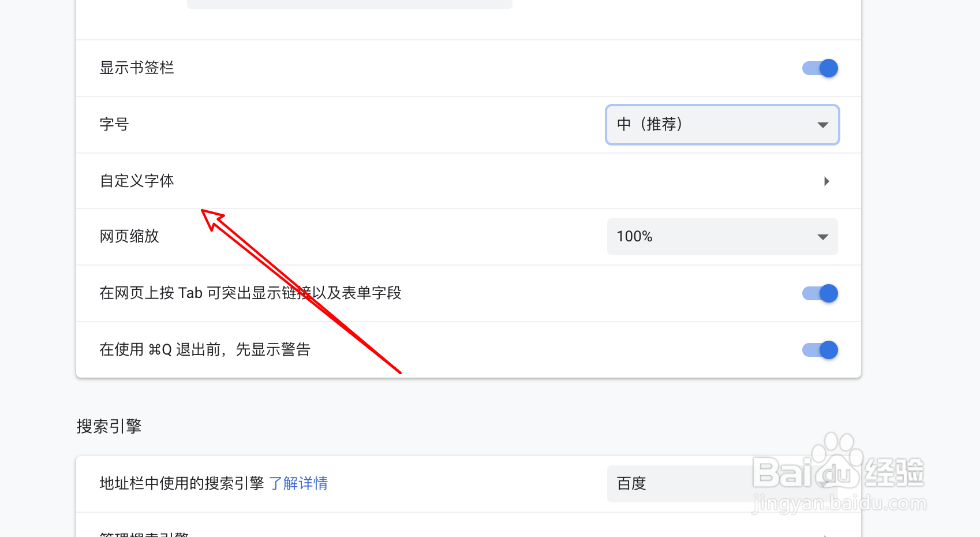Image resolution: width=980 pixels, height=537 pixels.
Task: Toggle the 显示书签栏 switch
Action: (x=820, y=68)
